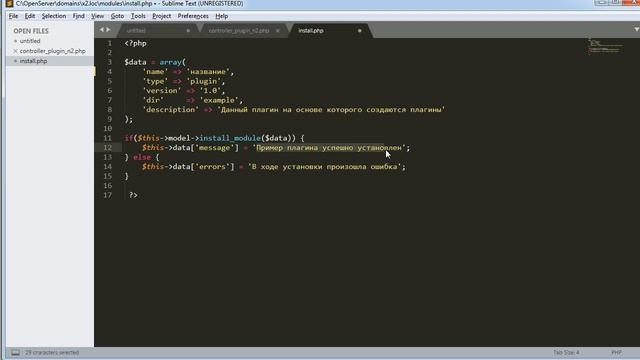Click the selected 'Пример плагина успешно' text
This screenshot has height=360, width=640.
tap(305, 148)
